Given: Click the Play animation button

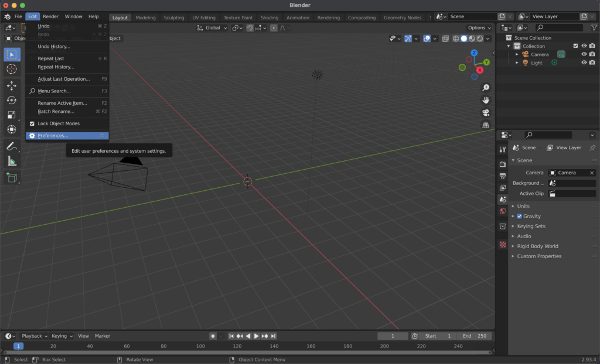Looking at the screenshot, I should point(257,336).
